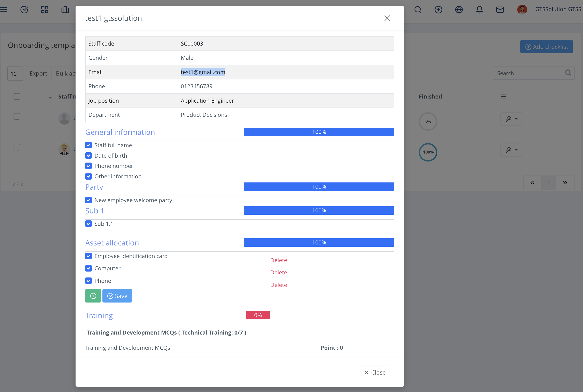Click the green plus add-asset button

[x=93, y=296]
